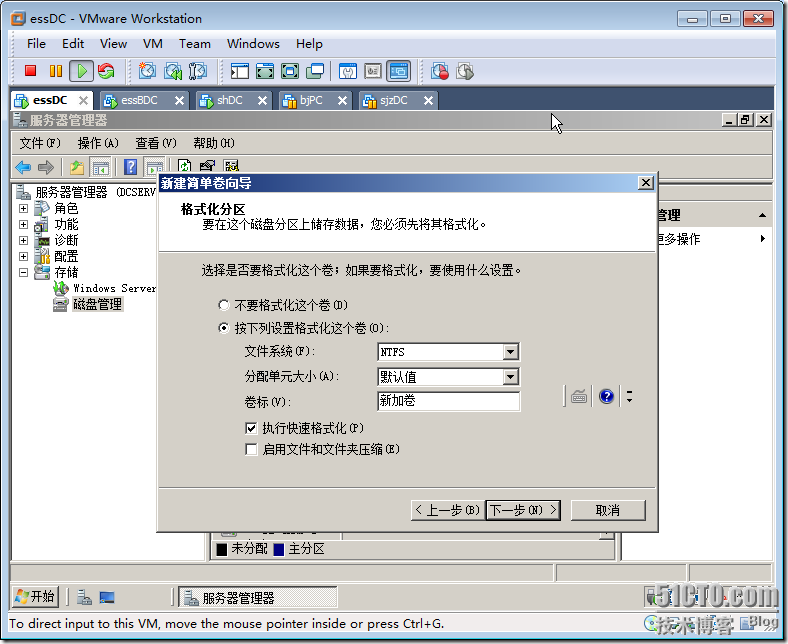Screen dimensions: 788x644
Task: Collapse the 存储 (Storage) tree node
Action: (x=23, y=272)
